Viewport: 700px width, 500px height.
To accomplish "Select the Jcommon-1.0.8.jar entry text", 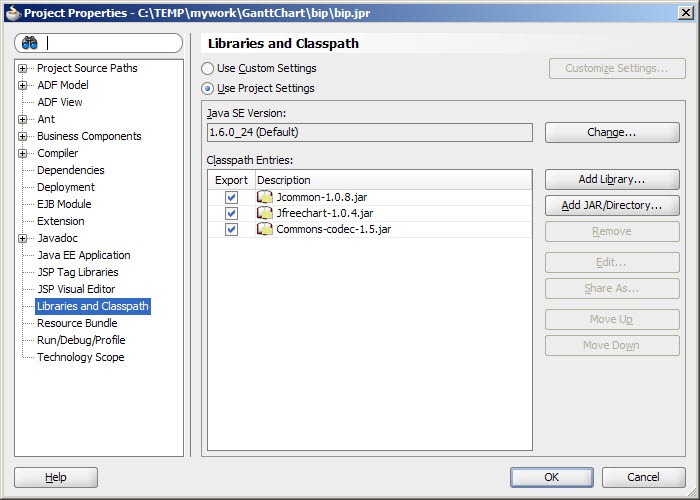I will pos(322,197).
